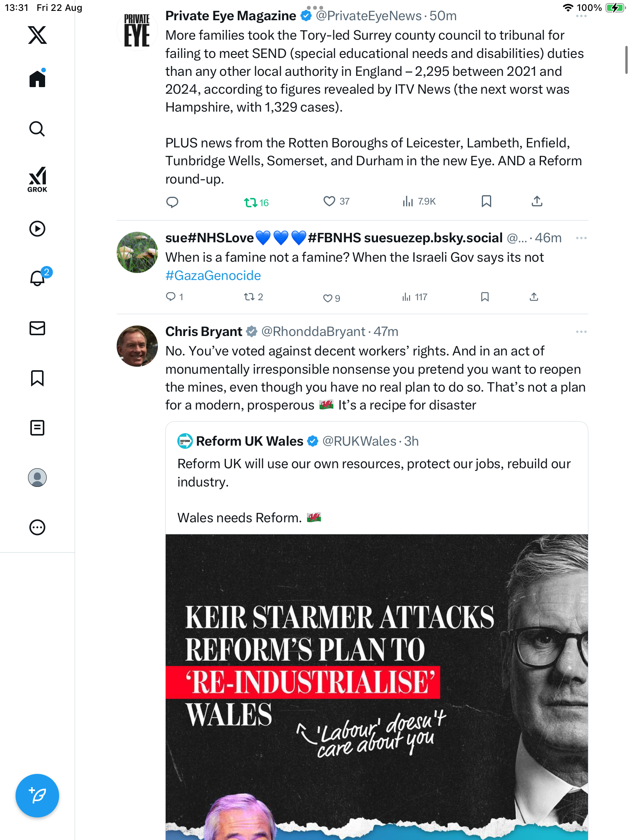Go to Home timeline

(x=37, y=79)
